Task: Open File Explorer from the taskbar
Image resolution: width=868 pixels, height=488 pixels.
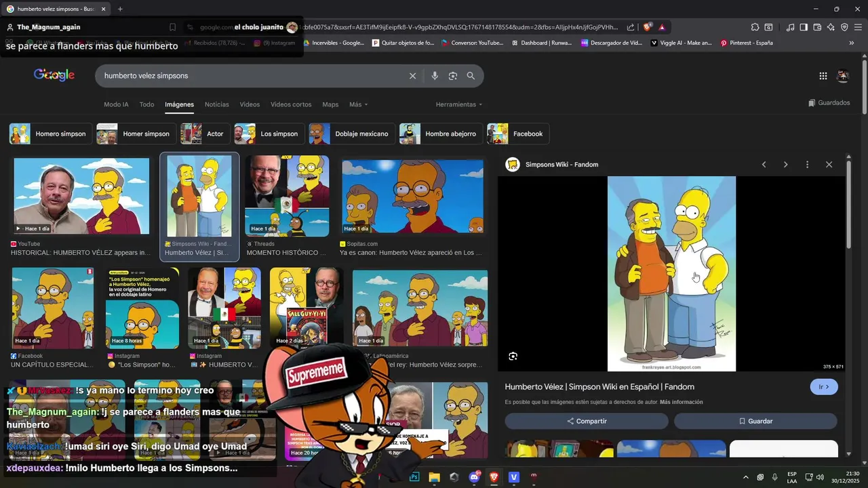Action: (x=434, y=477)
